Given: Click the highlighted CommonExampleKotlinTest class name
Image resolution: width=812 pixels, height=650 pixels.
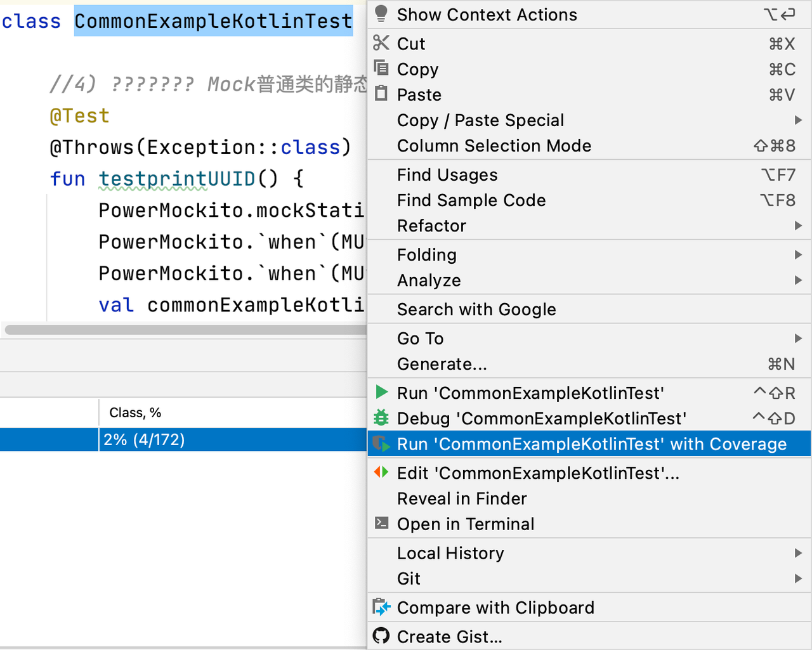Looking at the screenshot, I should click(x=213, y=21).
